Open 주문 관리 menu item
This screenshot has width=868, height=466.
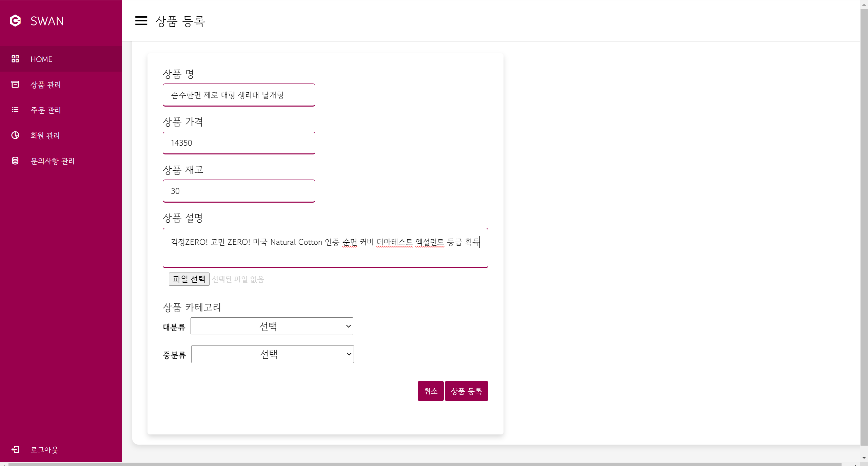pos(46,110)
